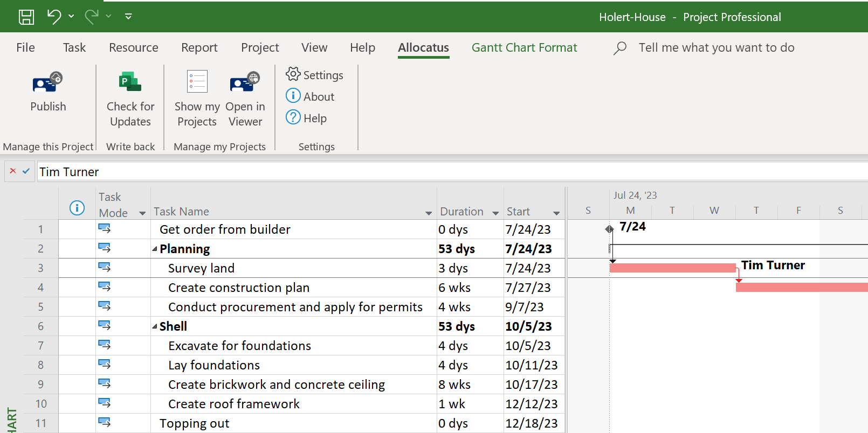The height and width of the screenshot is (433, 868).
Task: Open the Project ribbon tab
Action: 260,47
